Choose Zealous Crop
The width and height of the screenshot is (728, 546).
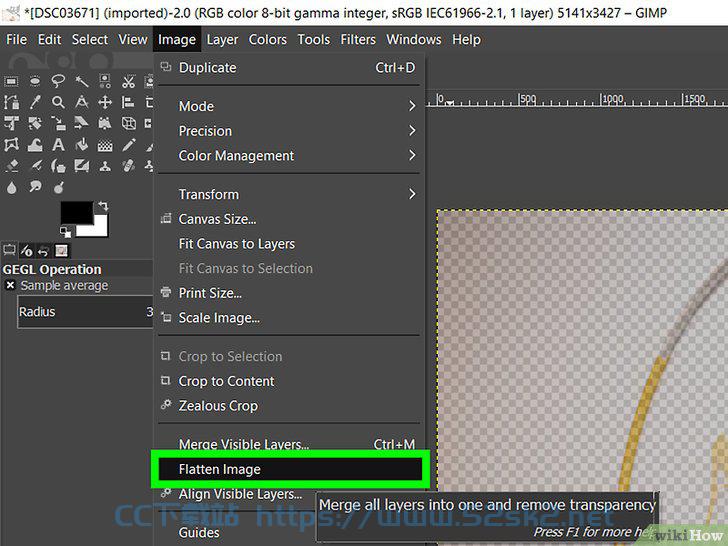(289, 406)
